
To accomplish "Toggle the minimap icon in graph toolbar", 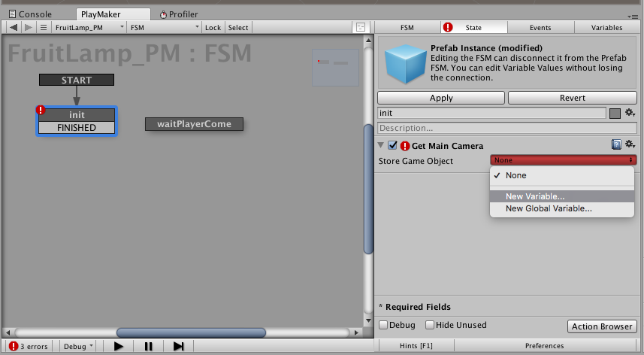I will point(361,28).
